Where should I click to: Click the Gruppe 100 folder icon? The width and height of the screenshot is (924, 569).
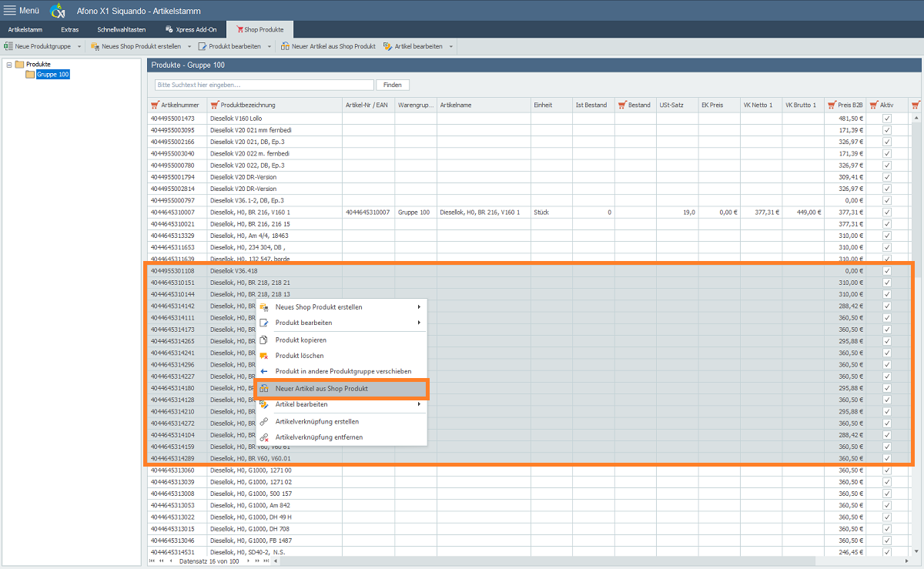[30, 75]
